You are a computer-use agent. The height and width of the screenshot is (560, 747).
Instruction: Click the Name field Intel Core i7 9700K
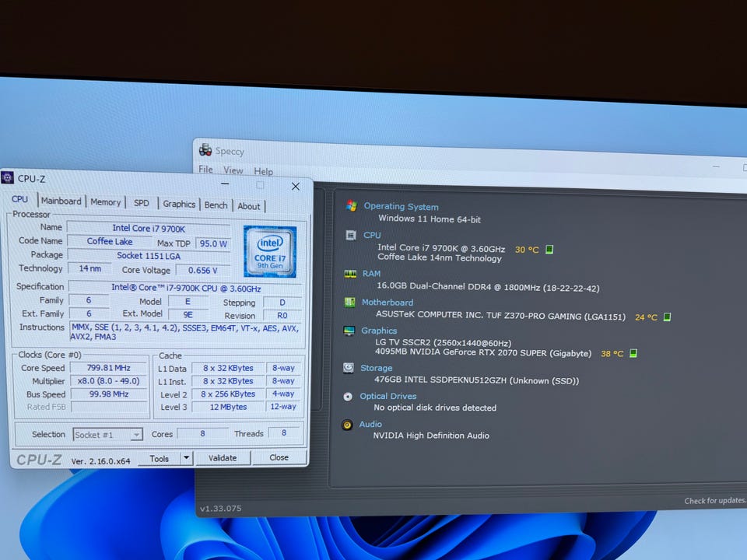pos(149,228)
